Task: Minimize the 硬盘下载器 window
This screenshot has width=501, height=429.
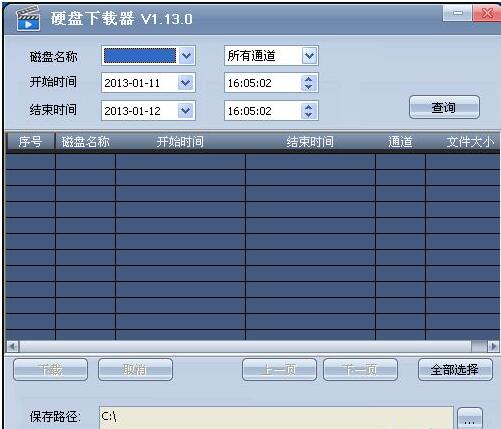Action: (x=458, y=13)
